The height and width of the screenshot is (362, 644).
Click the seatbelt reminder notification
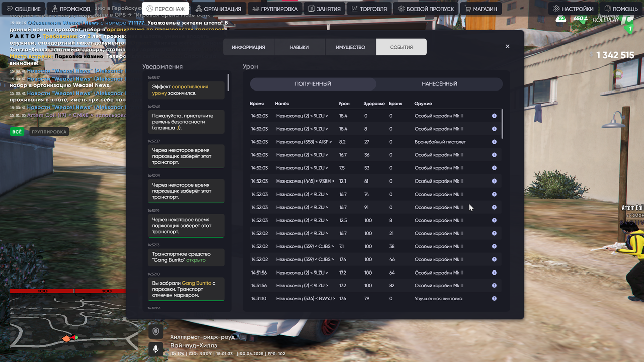click(x=186, y=122)
